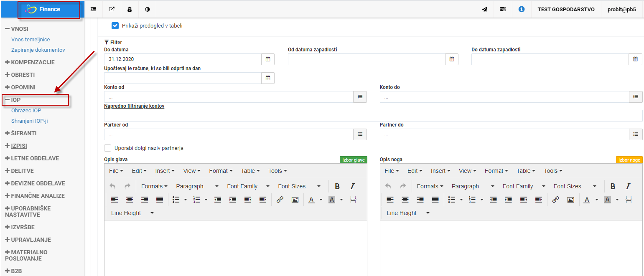Click the Do datuma date field
This screenshot has width=644, height=276.
click(x=183, y=59)
